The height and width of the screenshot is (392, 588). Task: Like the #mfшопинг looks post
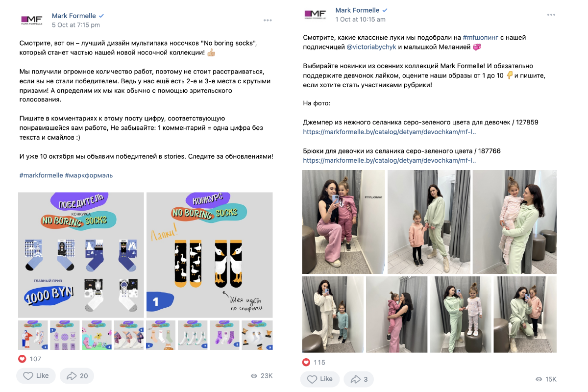(x=320, y=379)
